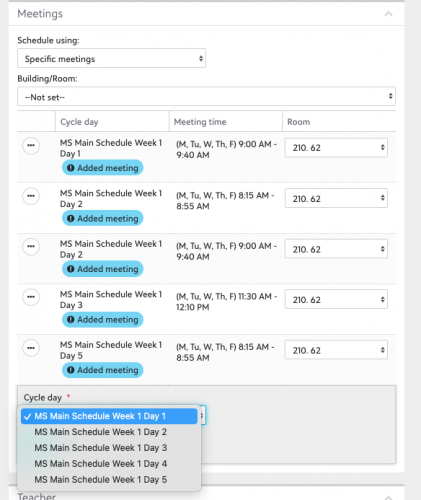
Task: Open the Building/Room dropdown
Action: pyautogui.click(x=206, y=97)
